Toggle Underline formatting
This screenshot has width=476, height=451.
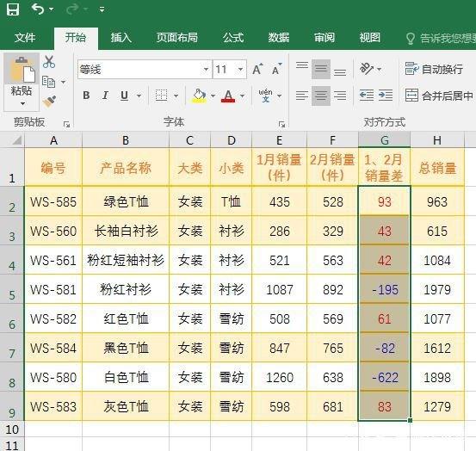[x=124, y=96]
